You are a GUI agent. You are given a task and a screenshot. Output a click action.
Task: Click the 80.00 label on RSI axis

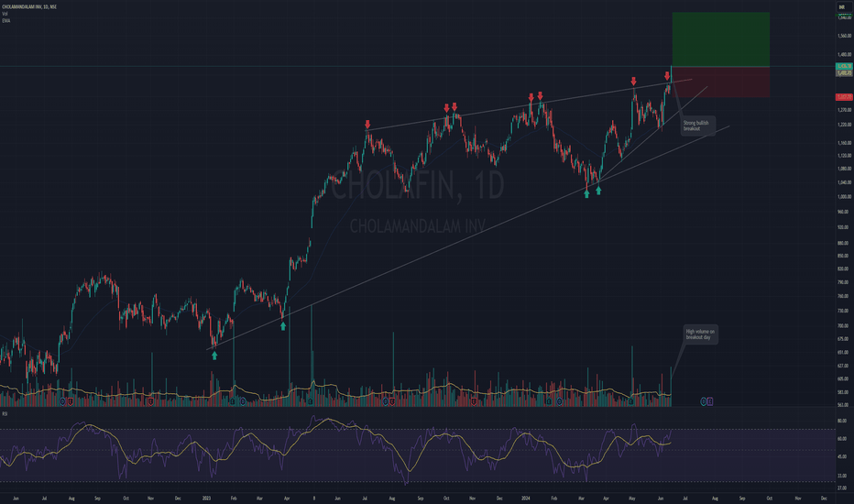click(x=842, y=421)
